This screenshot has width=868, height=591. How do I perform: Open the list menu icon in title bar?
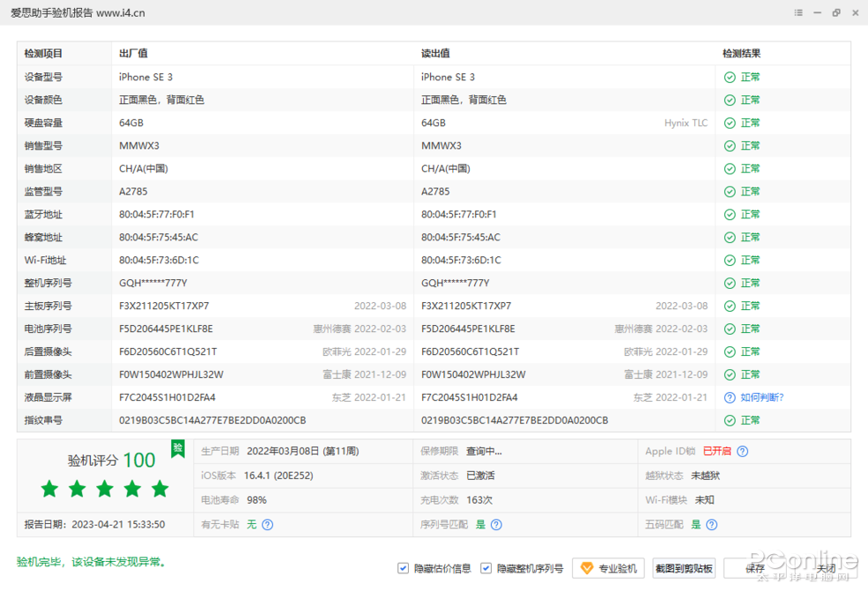pyautogui.click(x=798, y=12)
